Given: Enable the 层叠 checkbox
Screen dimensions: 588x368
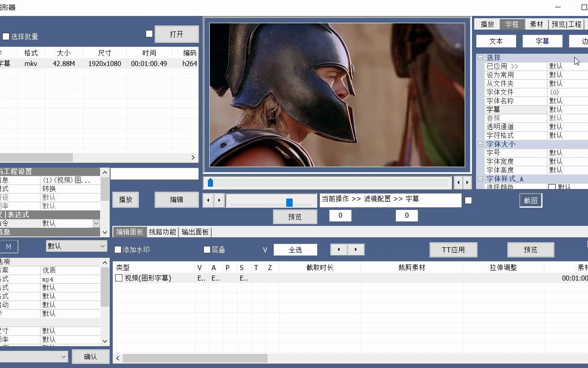Looking at the screenshot, I should click(207, 250).
